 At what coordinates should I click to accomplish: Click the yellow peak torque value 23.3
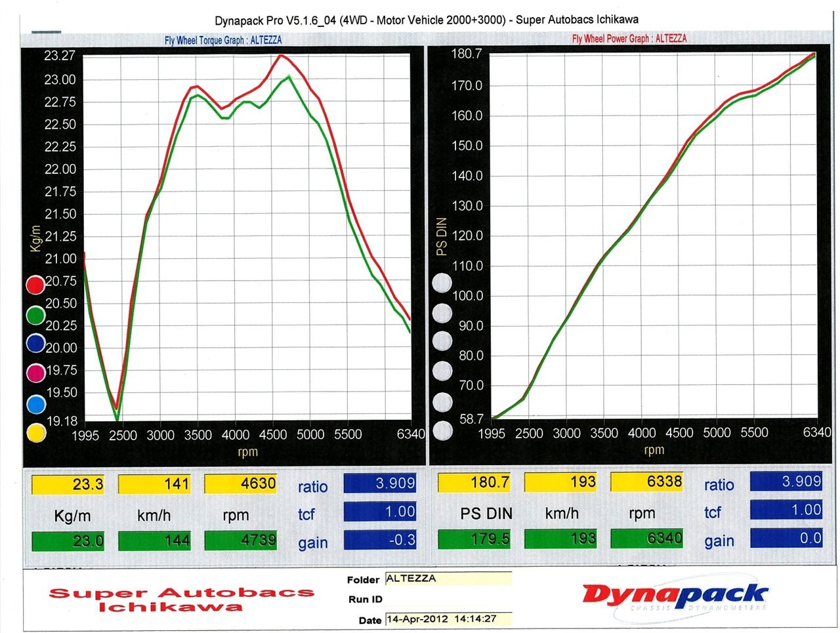click(x=68, y=484)
